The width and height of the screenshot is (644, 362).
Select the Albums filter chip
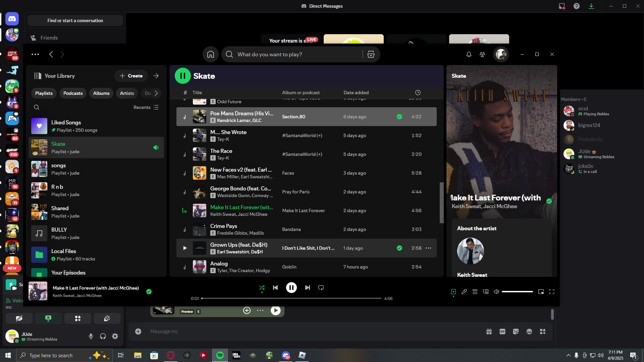pyautogui.click(x=101, y=93)
